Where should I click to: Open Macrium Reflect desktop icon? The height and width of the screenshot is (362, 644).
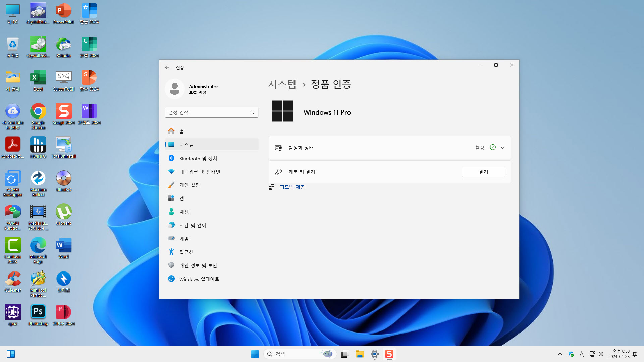(x=38, y=183)
